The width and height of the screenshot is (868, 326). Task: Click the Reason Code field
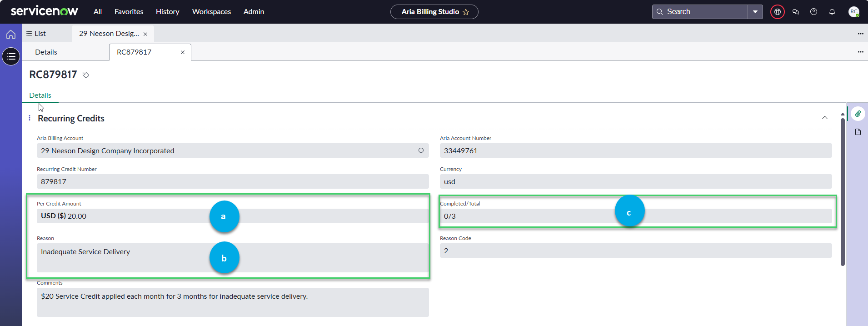click(x=636, y=251)
